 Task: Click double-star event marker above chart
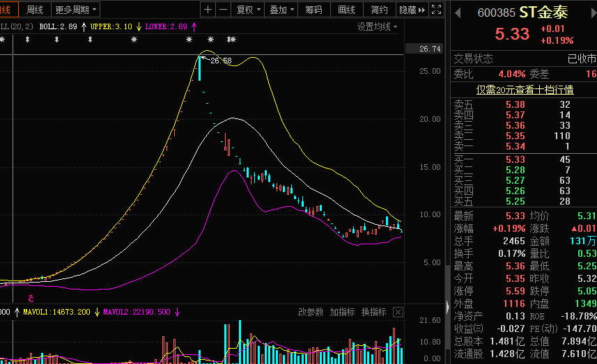click(231, 39)
